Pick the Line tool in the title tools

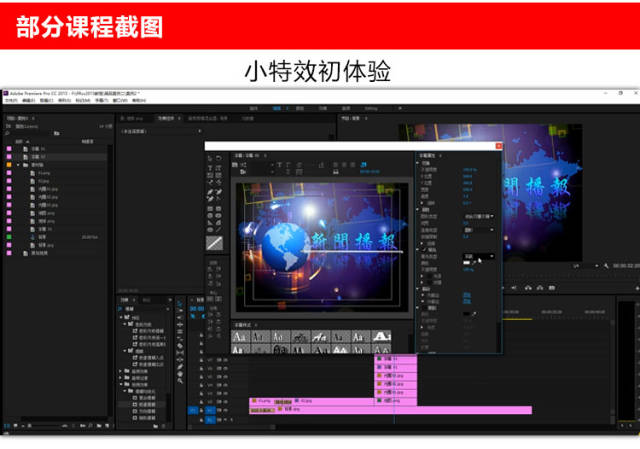pyautogui.click(x=219, y=229)
